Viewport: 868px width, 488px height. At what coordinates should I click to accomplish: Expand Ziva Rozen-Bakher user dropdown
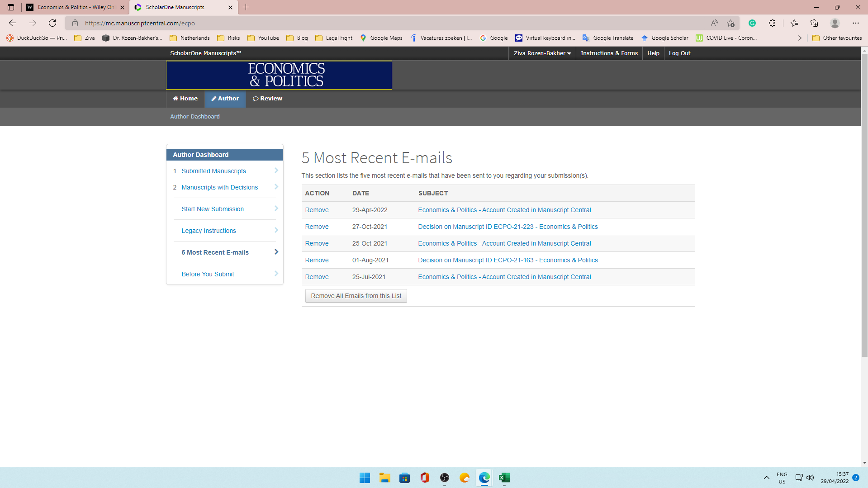click(x=542, y=53)
